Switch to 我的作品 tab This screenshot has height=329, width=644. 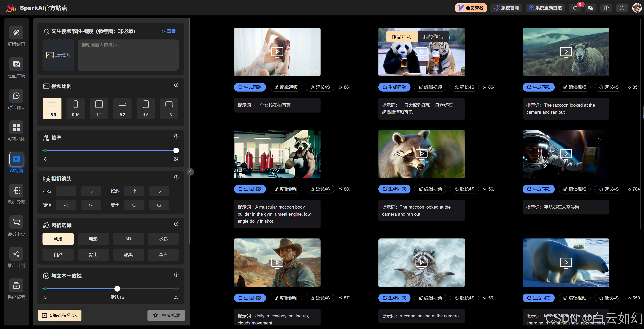click(433, 37)
